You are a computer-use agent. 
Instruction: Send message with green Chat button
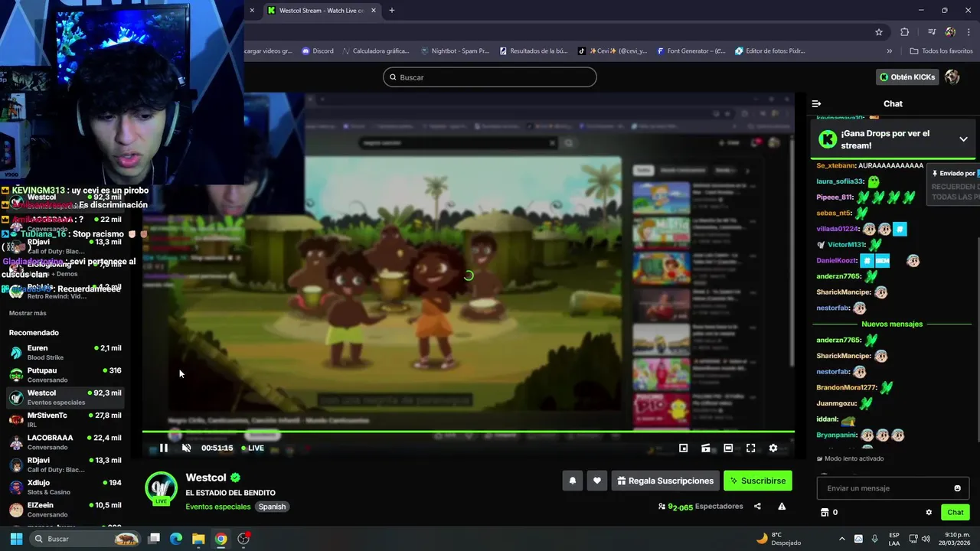[x=955, y=512]
